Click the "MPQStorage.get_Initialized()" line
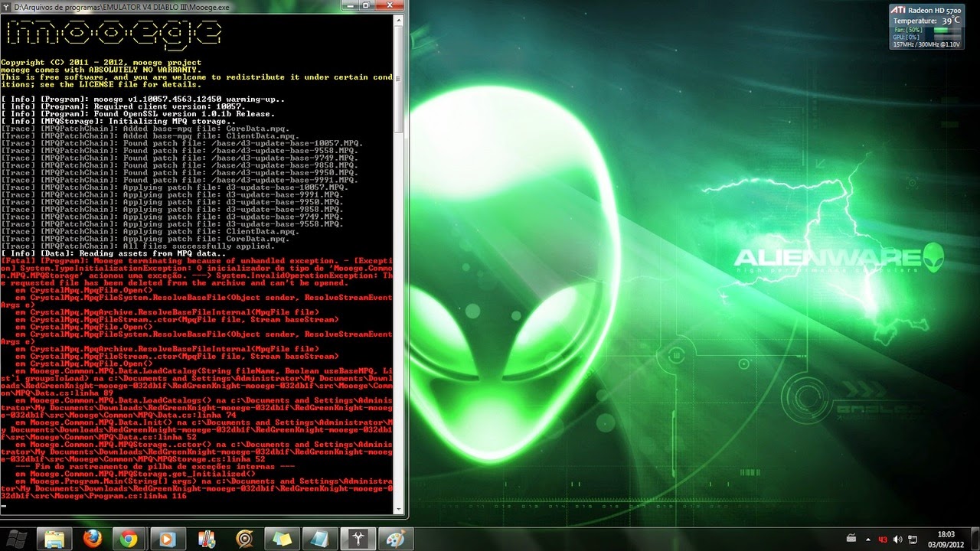Image resolution: width=980 pixels, height=551 pixels. (x=135, y=474)
